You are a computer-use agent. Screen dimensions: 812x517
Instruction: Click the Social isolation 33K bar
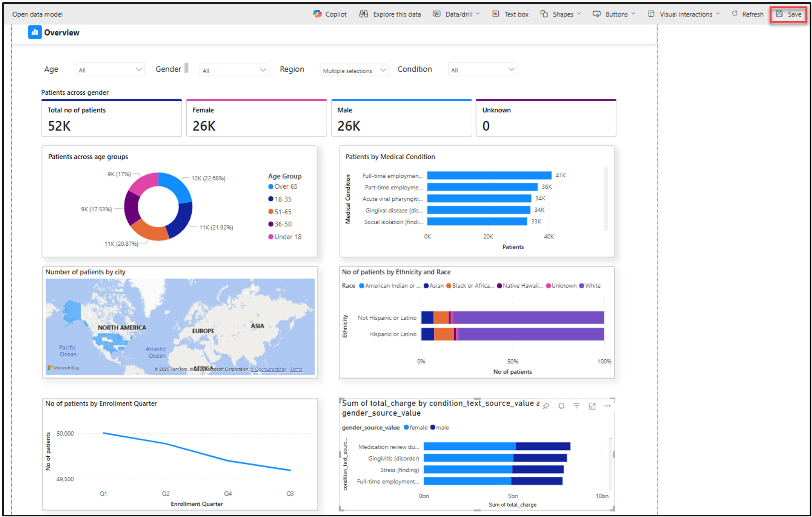tap(477, 222)
